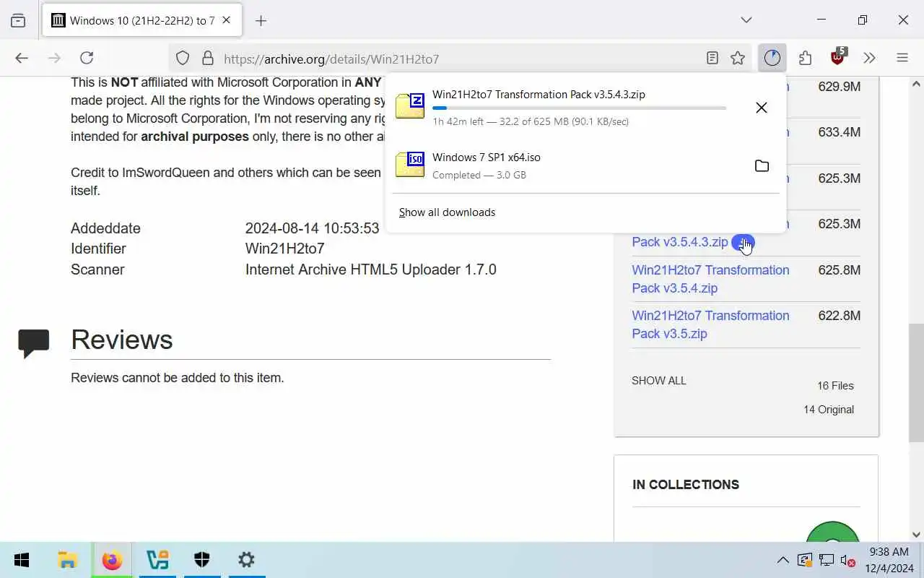The height and width of the screenshot is (578, 924).
Task: Click the zip download progress bar
Action: pyautogui.click(x=579, y=108)
